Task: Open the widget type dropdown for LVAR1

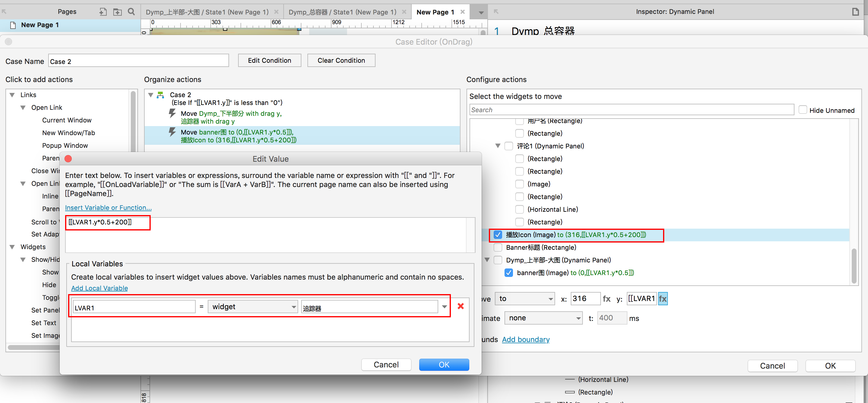Action: pos(253,306)
